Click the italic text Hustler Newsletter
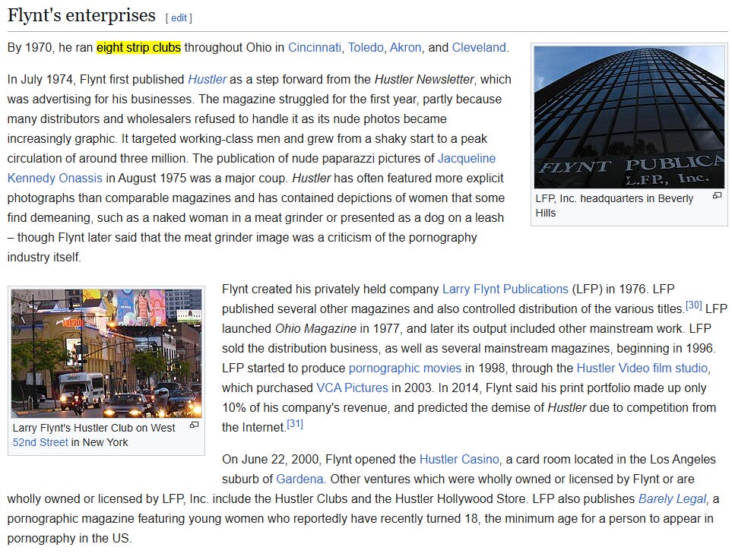The image size is (732, 560). pyautogui.click(x=424, y=79)
